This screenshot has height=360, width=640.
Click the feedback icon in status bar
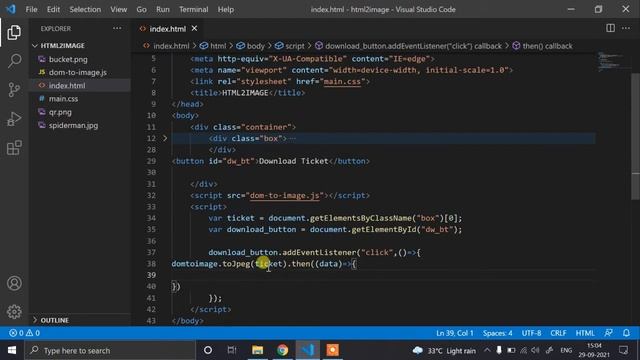coord(608,333)
